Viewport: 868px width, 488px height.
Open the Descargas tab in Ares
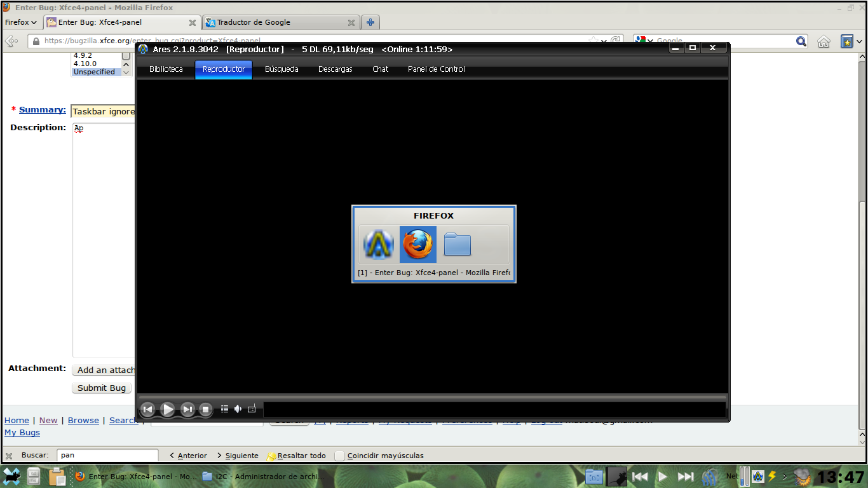[x=335, y=69]
